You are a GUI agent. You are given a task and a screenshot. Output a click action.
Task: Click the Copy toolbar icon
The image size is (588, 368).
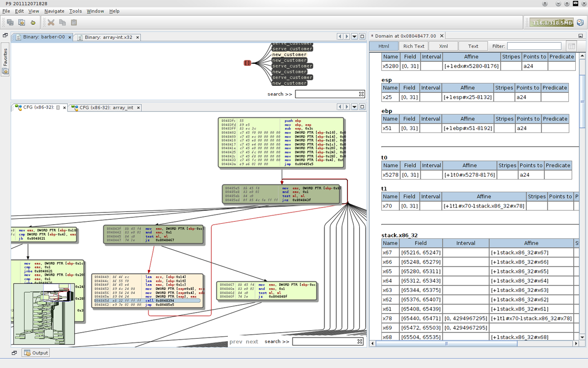[x=62, y=22]
